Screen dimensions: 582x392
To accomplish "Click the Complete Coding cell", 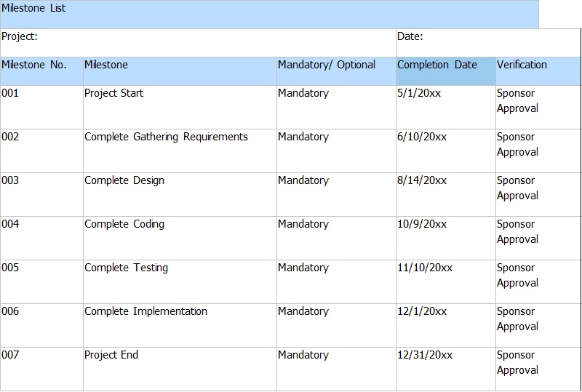I will click(x=180, y=239).
